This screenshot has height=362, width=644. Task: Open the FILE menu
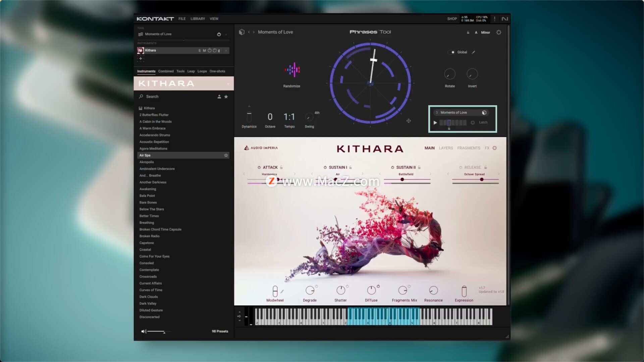(x=182, y=19)
